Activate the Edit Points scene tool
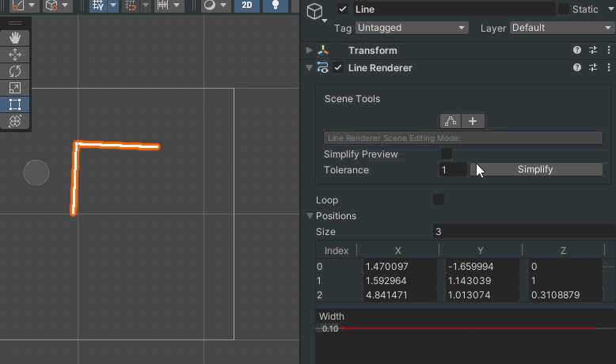This screenshot has width=616, height=364. (x=451, y=121)
